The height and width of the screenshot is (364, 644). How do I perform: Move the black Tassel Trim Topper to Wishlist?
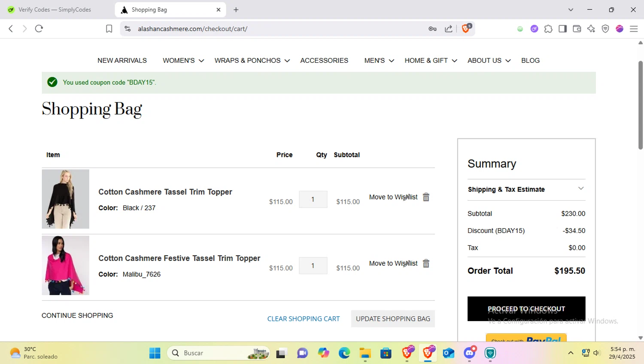[393, 197]
